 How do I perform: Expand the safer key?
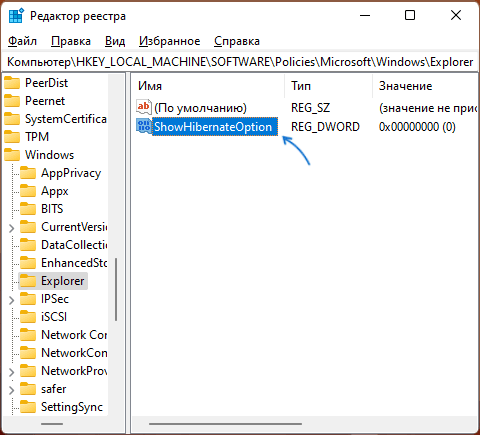click(x=11, y=390)
